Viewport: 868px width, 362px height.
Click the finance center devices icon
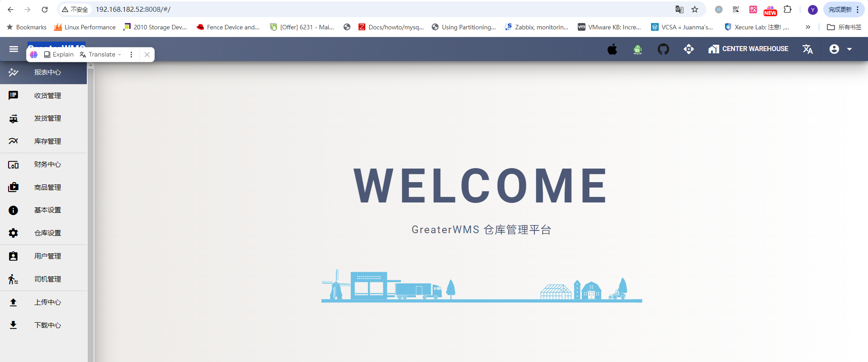[13, 165]
